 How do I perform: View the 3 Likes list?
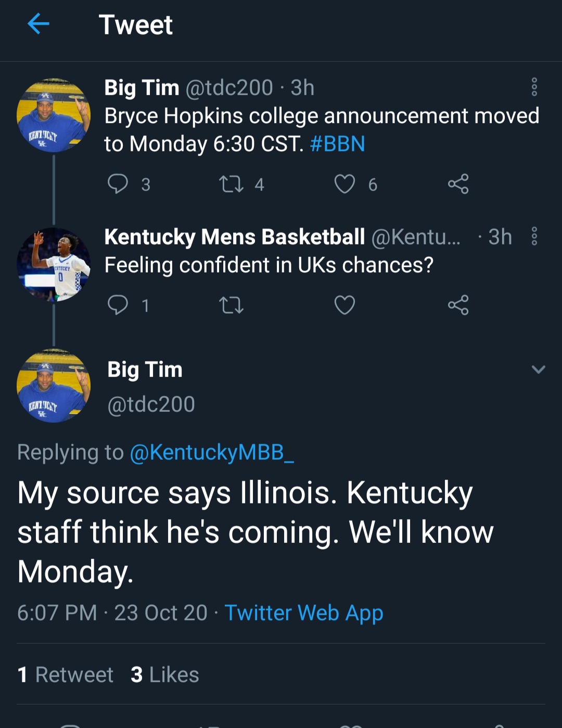click(164, 674)
